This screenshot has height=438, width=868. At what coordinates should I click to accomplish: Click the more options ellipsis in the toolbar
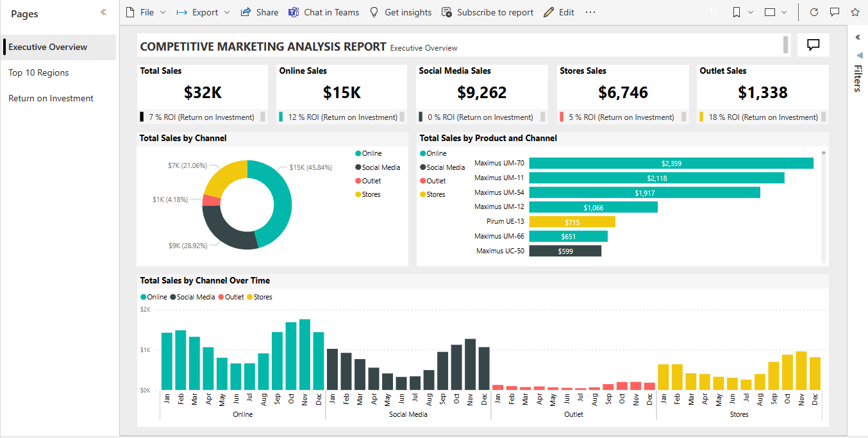[x=590, y=12]
